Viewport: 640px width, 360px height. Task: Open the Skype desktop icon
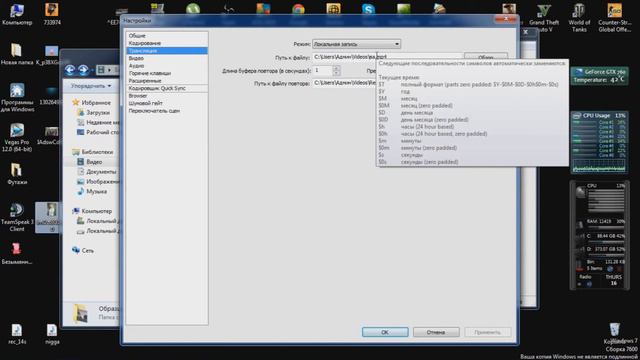[x=368, y=9]
